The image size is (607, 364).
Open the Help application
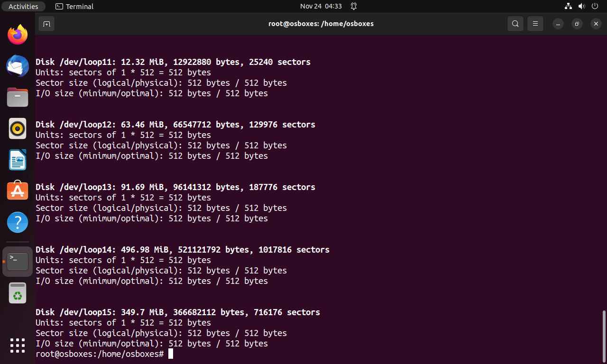[18, 222]
